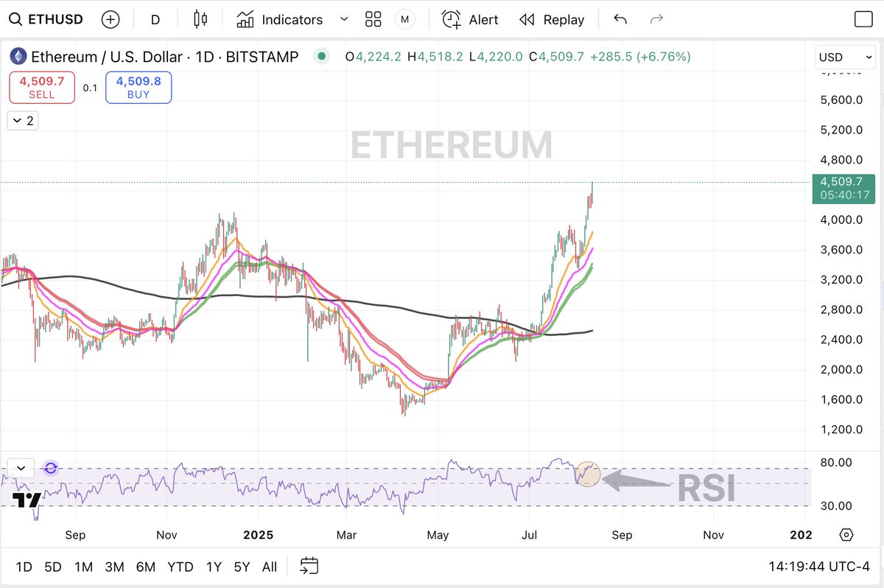Screen dimensions: 884x588
Task: Click the green market status dot
Action: coord(320,56)
